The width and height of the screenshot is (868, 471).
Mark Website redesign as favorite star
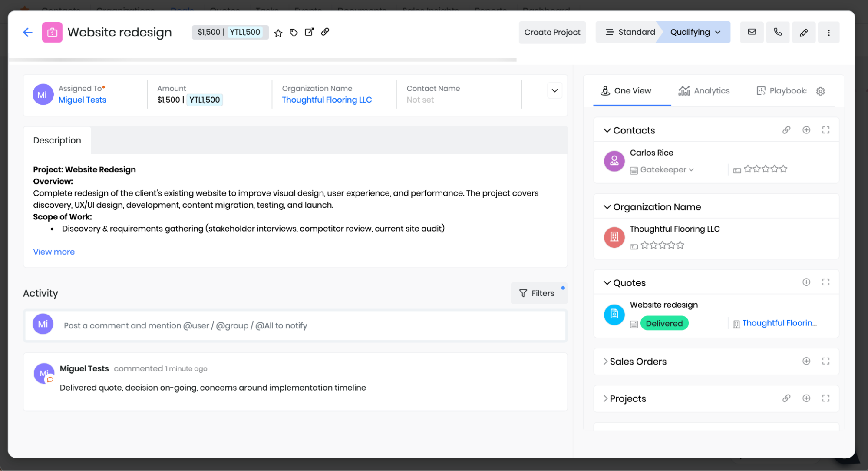(278, 33)
